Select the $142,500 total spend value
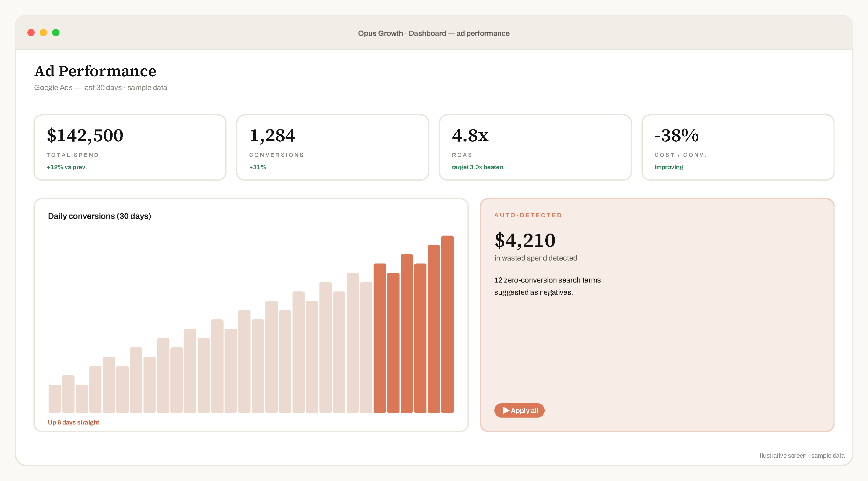 pos(85,136)
